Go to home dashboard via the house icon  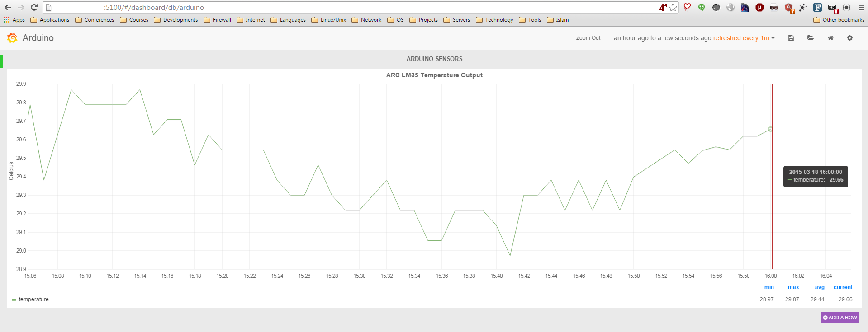830,38
